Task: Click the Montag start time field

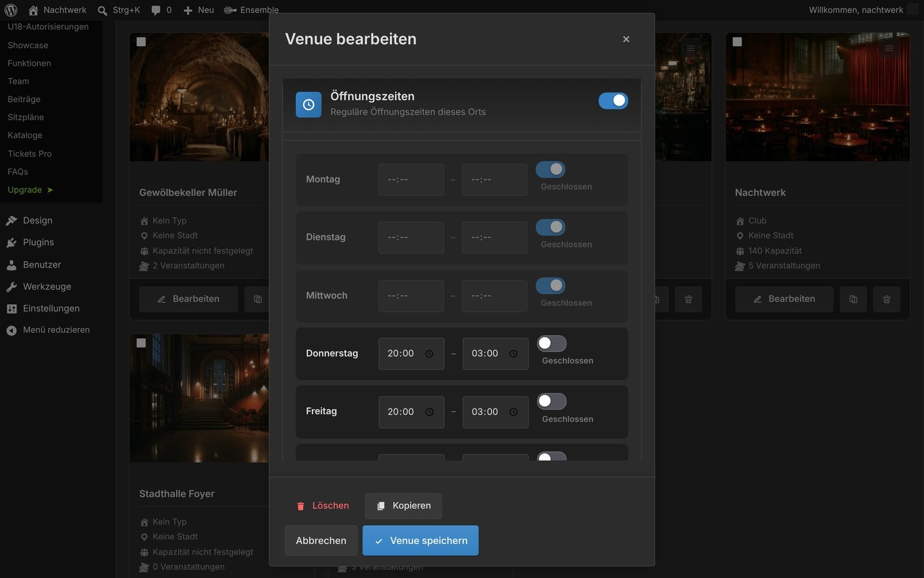Action: coord(411,180)
